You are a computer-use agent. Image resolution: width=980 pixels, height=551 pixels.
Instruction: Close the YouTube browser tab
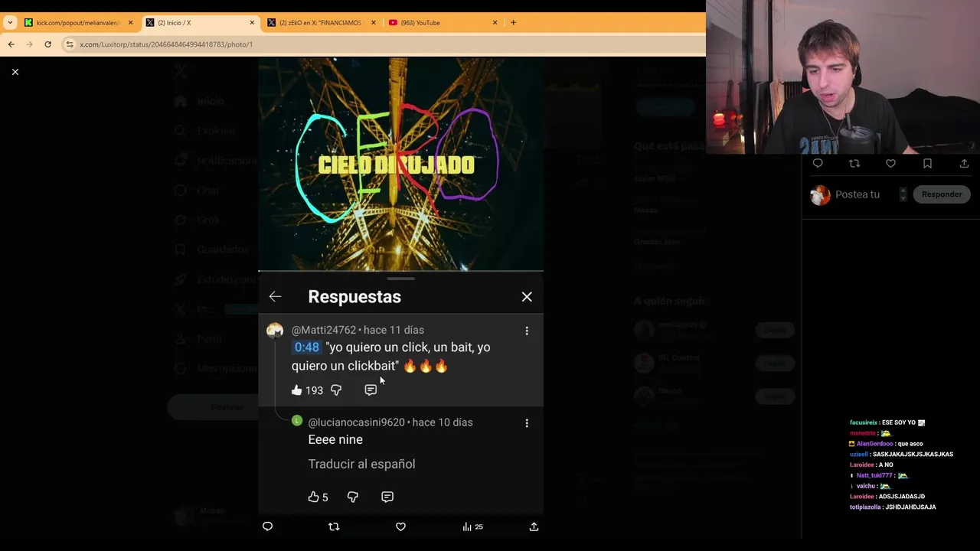(x=495, y=23)
